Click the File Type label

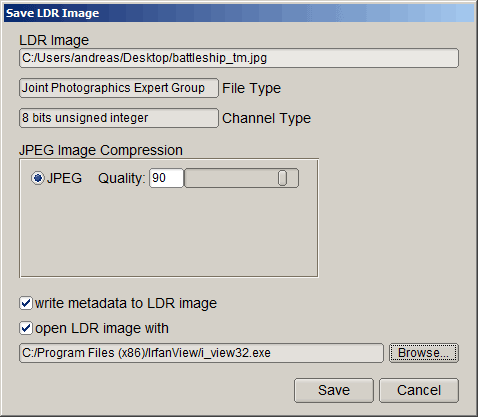coord(252,88)
